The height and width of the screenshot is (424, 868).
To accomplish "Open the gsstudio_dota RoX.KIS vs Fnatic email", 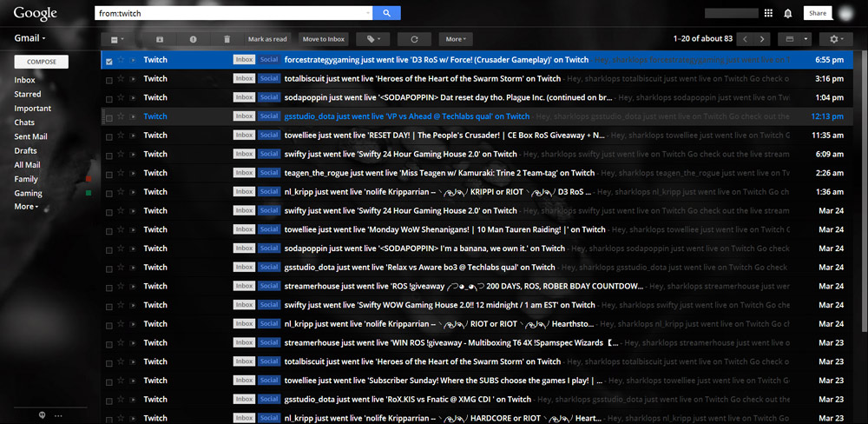I will [478, 399].
